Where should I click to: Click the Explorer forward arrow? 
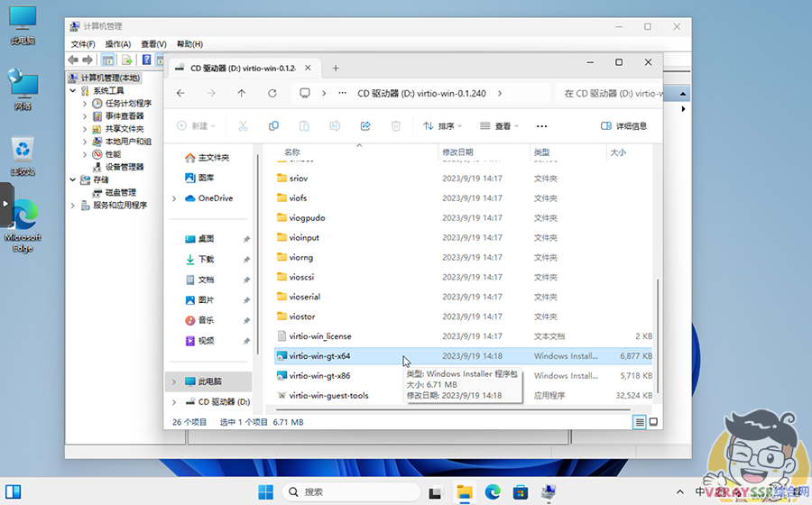click(x=211, y=93)
